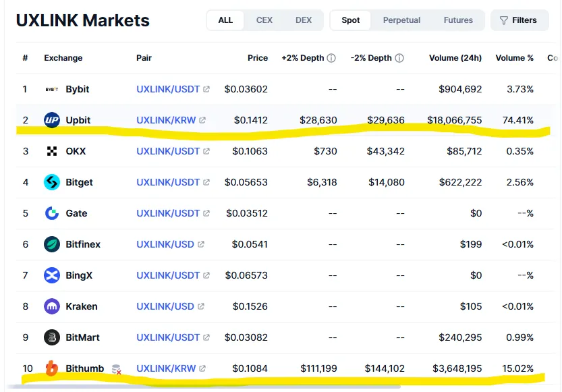The image size is (562, 392).
Task: Click the Kraken exchange logo icon
Action: click(x=52, y=306)
